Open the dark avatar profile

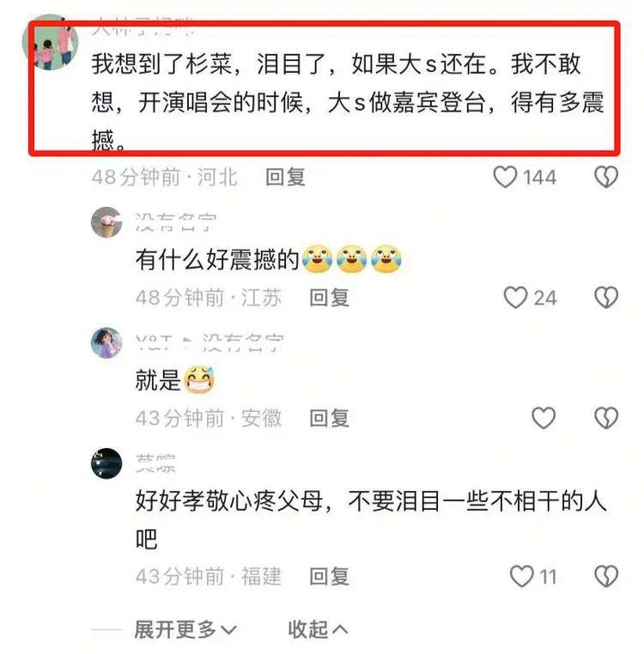(x=106, y=463)
